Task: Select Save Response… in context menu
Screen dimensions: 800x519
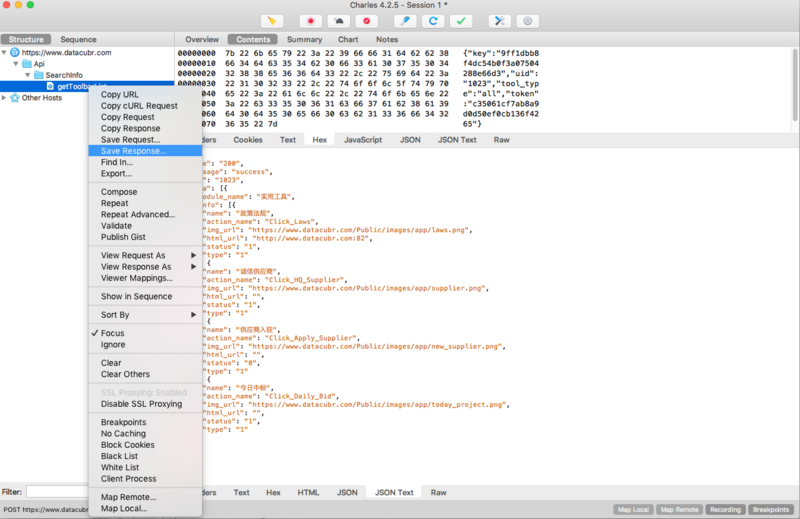Action: click(x=145, y=151)
